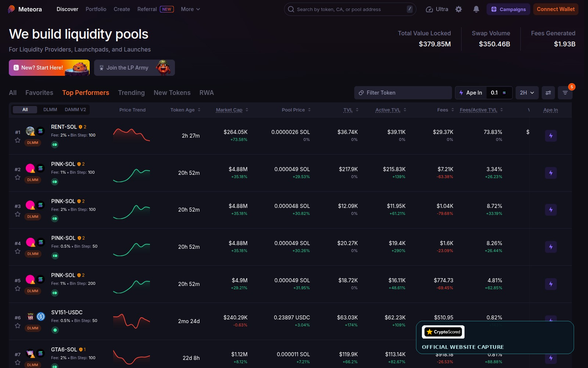The width and height of the screenshot is (588, 368).
Task: Open the filters icon with badge 5
Action: point(565,93)
